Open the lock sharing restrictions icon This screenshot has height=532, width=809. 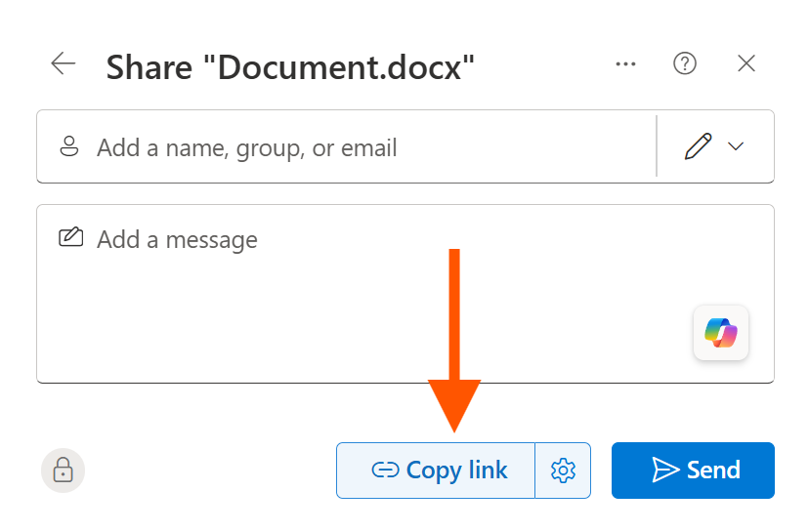[63, 471]
